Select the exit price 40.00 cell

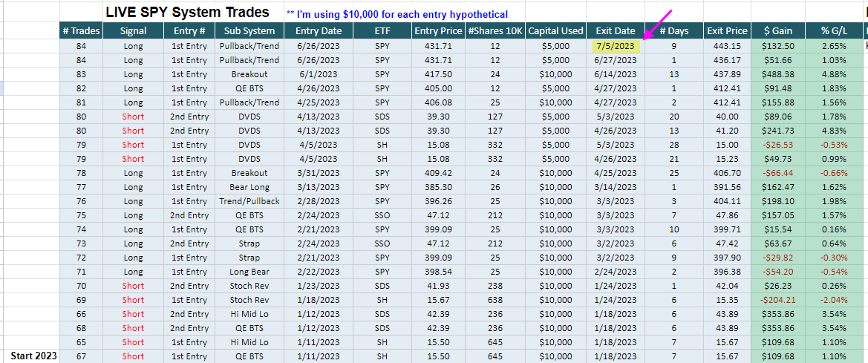(x=727, y=117)
